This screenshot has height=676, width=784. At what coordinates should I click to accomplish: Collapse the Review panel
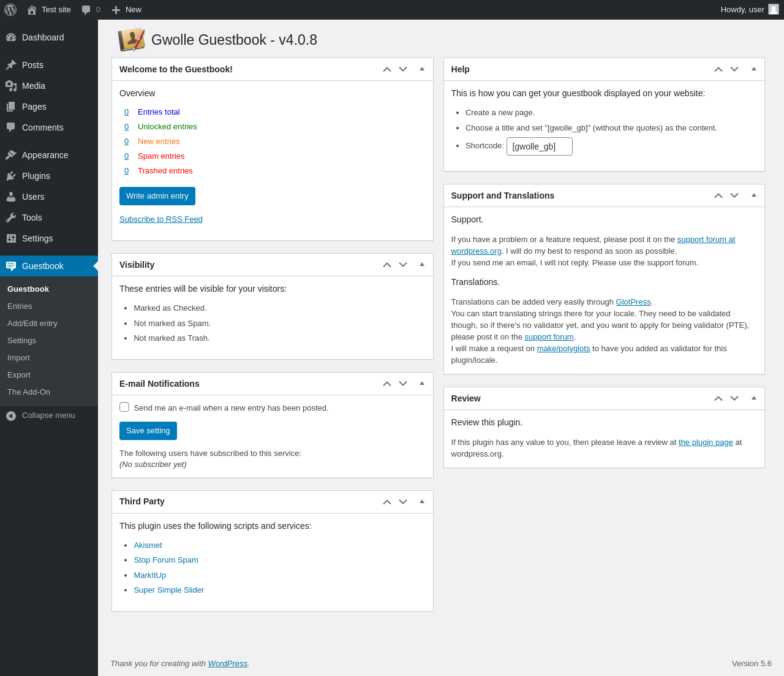pyautogui.click(x=754, y=398)
